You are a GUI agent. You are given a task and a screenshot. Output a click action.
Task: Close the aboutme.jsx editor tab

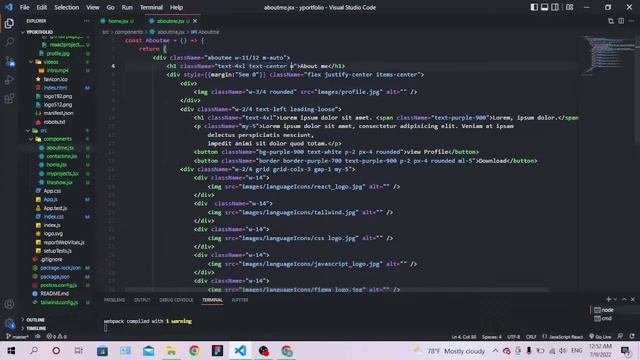pos(195,21)
